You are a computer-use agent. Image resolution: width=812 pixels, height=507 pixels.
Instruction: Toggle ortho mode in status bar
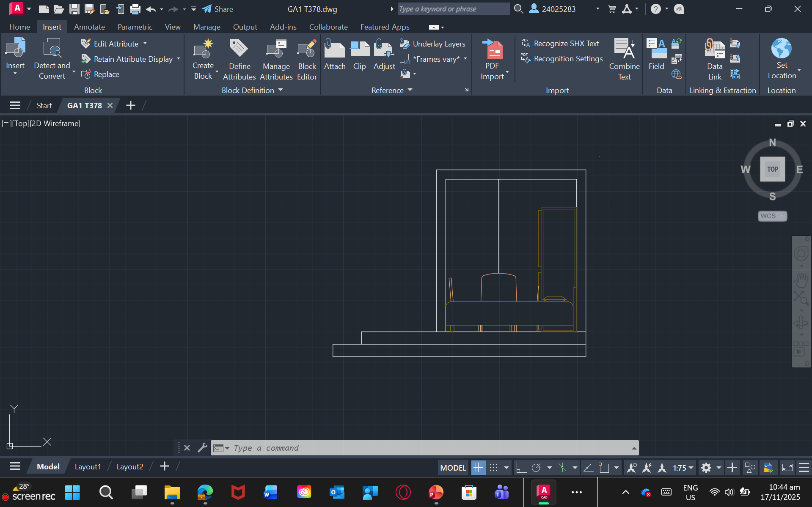coord(521,468)
